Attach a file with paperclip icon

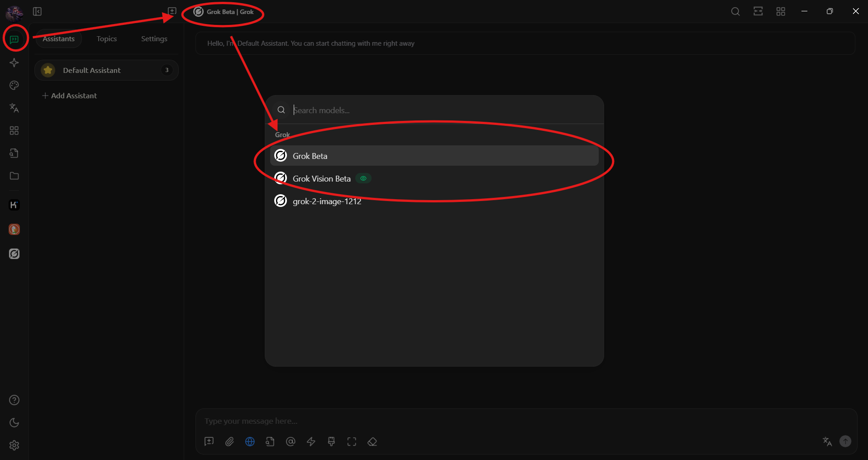(x=229, y=441)
